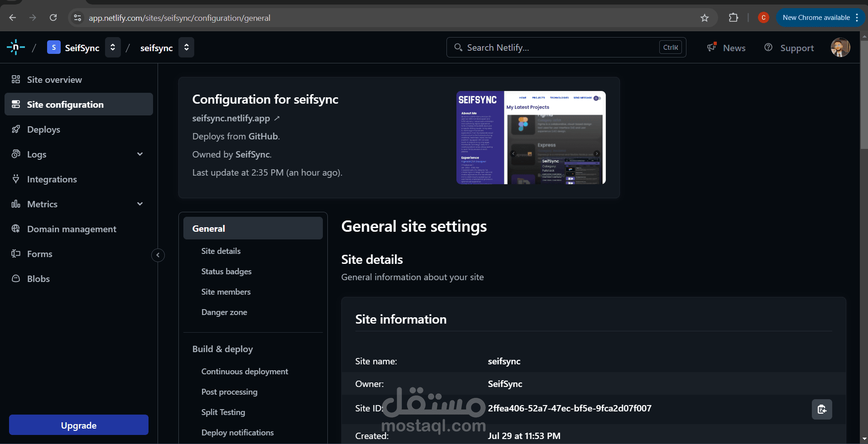Click the SeifSync team breadcrumb name
Viewport: 868px width, 444px height.
click(x=82, y=48)
